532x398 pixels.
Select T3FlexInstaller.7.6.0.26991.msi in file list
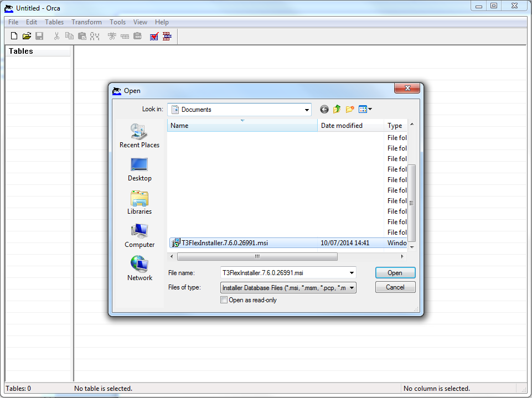(x=224, y=243)
